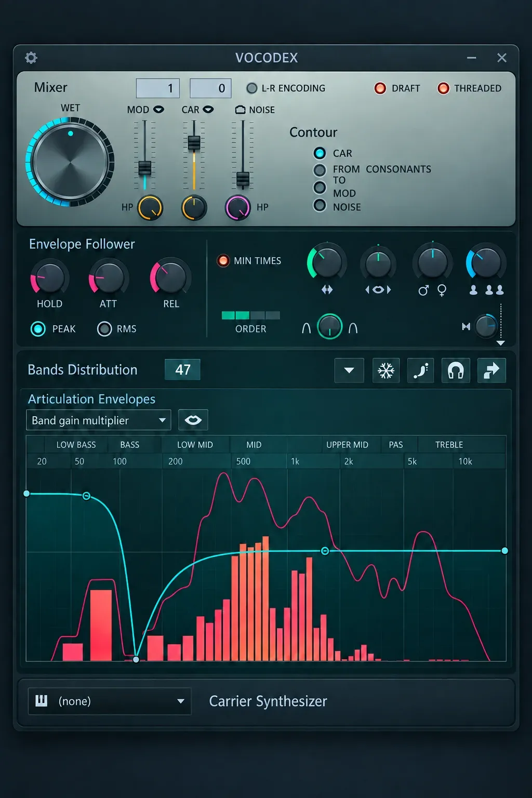The height and width of the screenshot is (798, 532).
Task: Click the skip marker icon near small knob
Action: tap(466, 326)
